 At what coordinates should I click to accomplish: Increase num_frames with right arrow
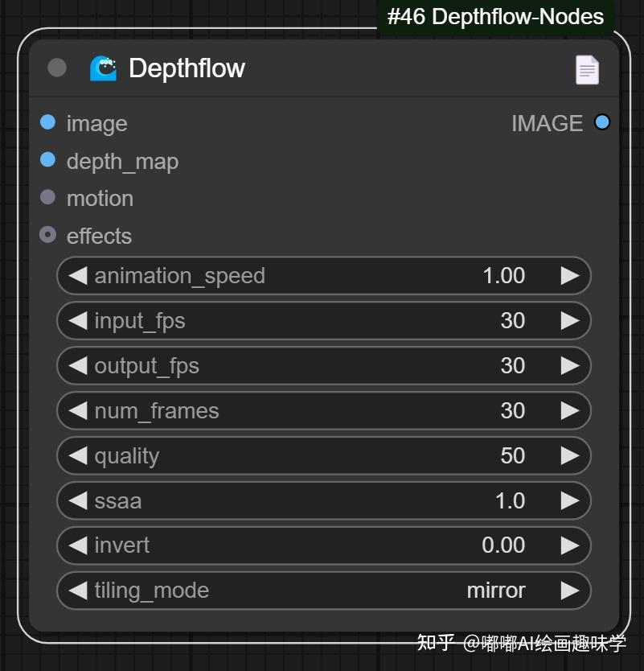570,411
